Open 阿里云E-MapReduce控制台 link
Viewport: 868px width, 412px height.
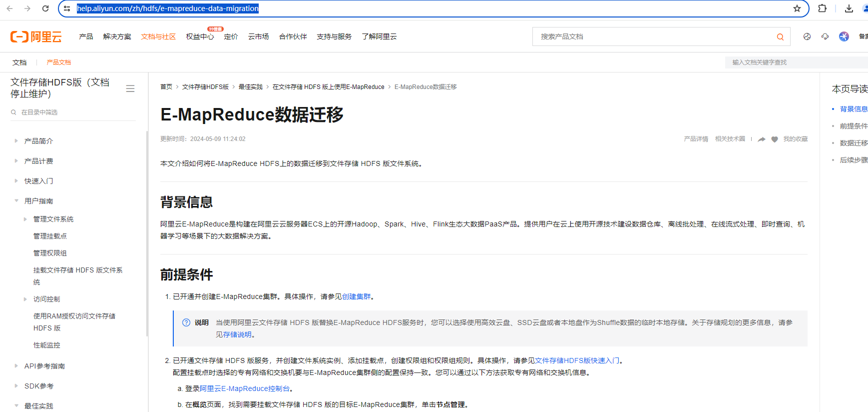pyautogui.click(x=245, y=388)
